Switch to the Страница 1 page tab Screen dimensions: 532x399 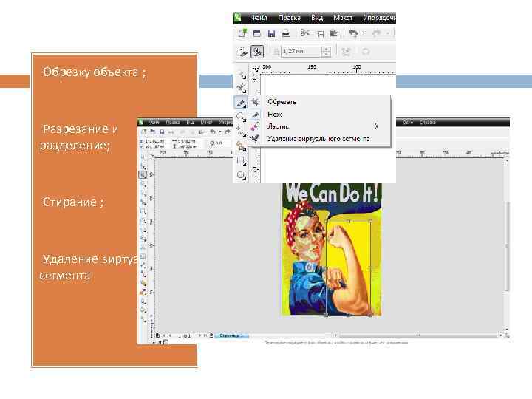tap(231, 335)
